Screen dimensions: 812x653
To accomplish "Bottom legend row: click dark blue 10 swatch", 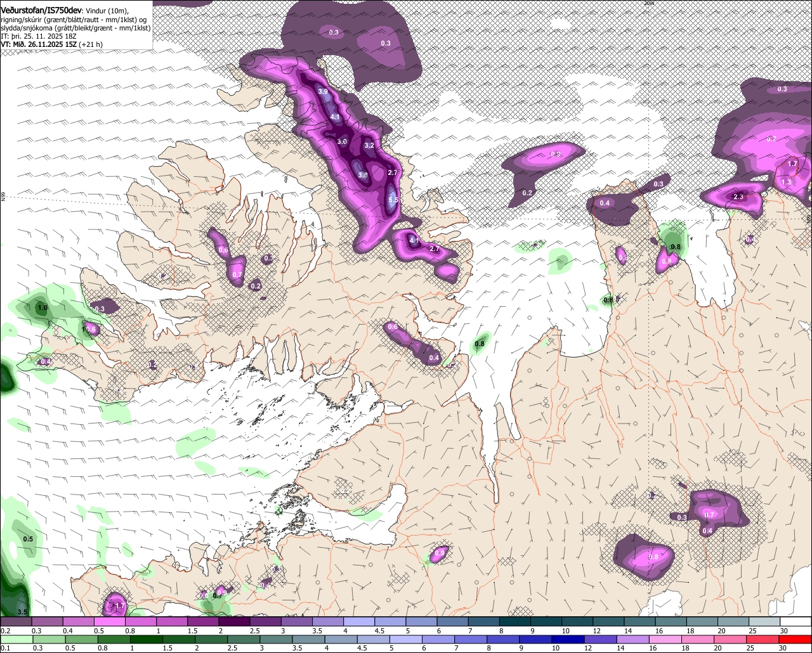I will (566, 639).
